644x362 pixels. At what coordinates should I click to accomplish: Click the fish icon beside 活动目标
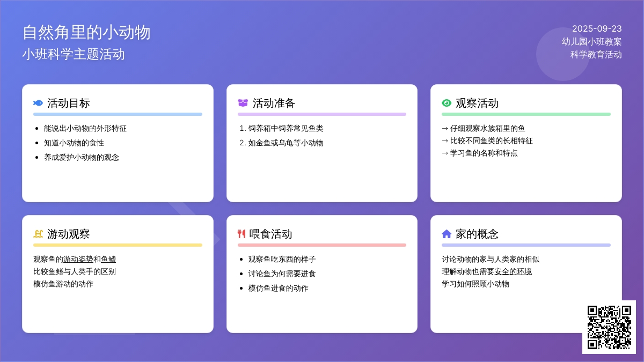(x=38, y=103)
